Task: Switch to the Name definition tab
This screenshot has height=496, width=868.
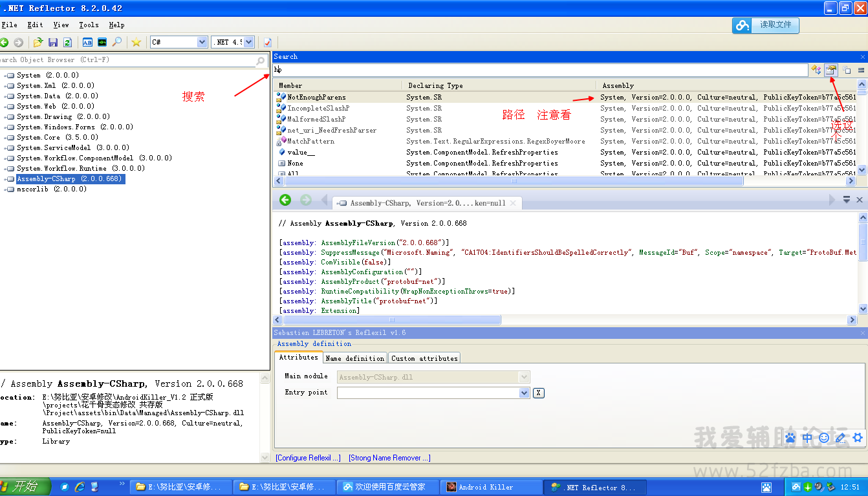Action: [355, 358]
